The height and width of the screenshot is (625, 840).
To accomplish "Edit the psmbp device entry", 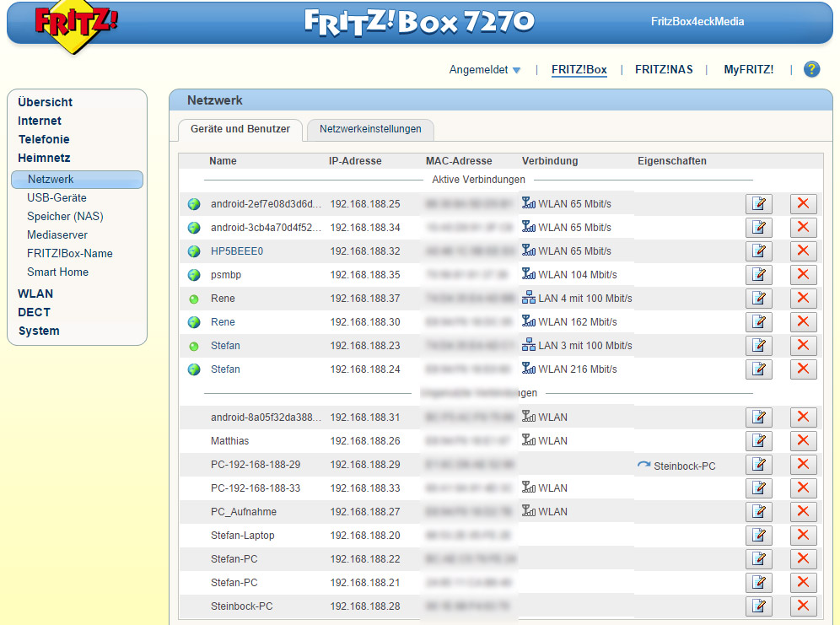I will (x=758, y=274).
